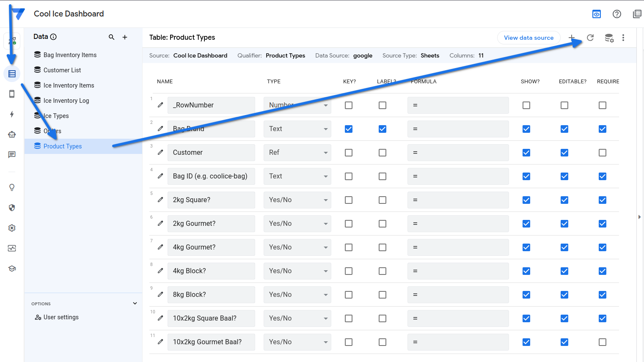
Task: Edit the Customer column with pencil icon
Action: (x=160, y=152)
